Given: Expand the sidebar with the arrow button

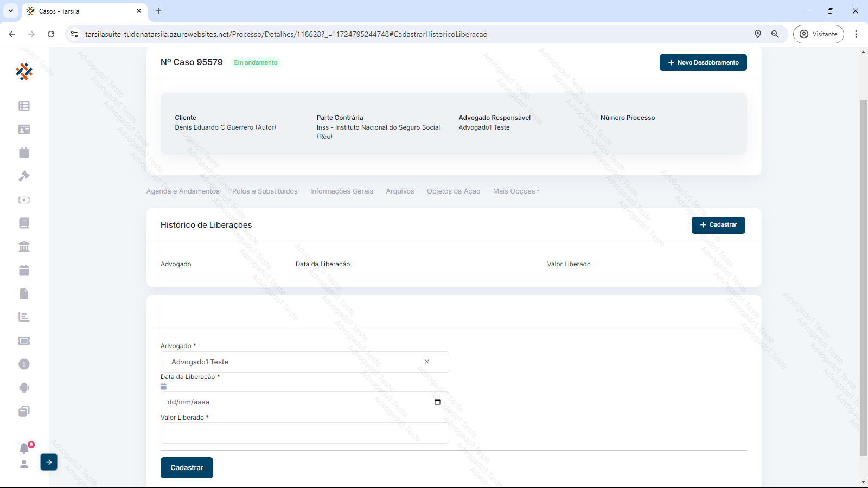Looking at the screenshot, I should click(49, 462).
